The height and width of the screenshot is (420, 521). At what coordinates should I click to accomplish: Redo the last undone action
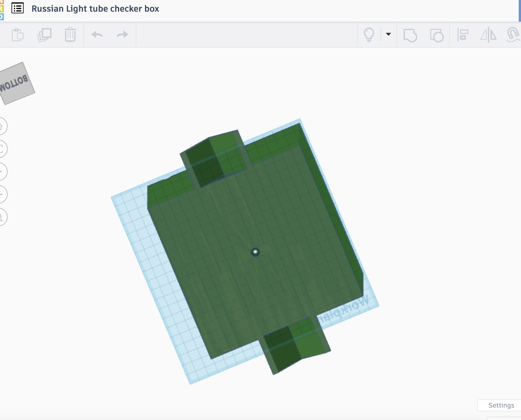point(122,35)
